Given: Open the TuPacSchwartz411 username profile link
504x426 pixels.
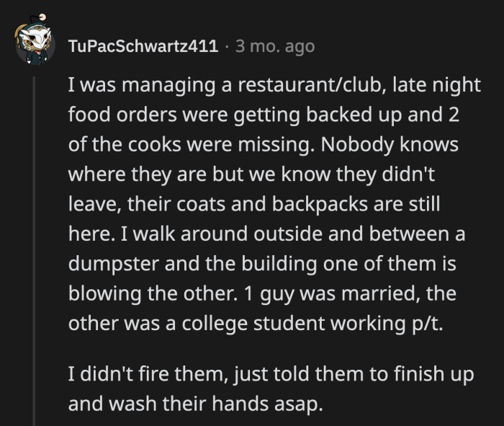Looking at the screenshot, I should point(143,46).
